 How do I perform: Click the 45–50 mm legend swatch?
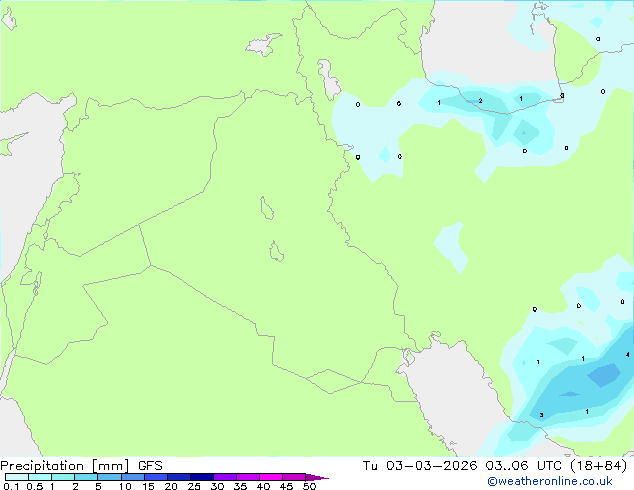(x=294, y=477)
